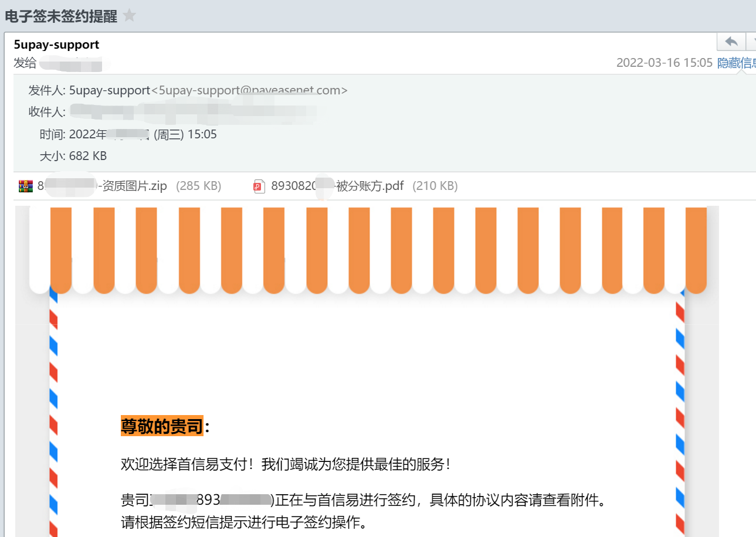Screen dimensions: 756x537
Task: Click the 发件人 label
Action: click(47, 90)
